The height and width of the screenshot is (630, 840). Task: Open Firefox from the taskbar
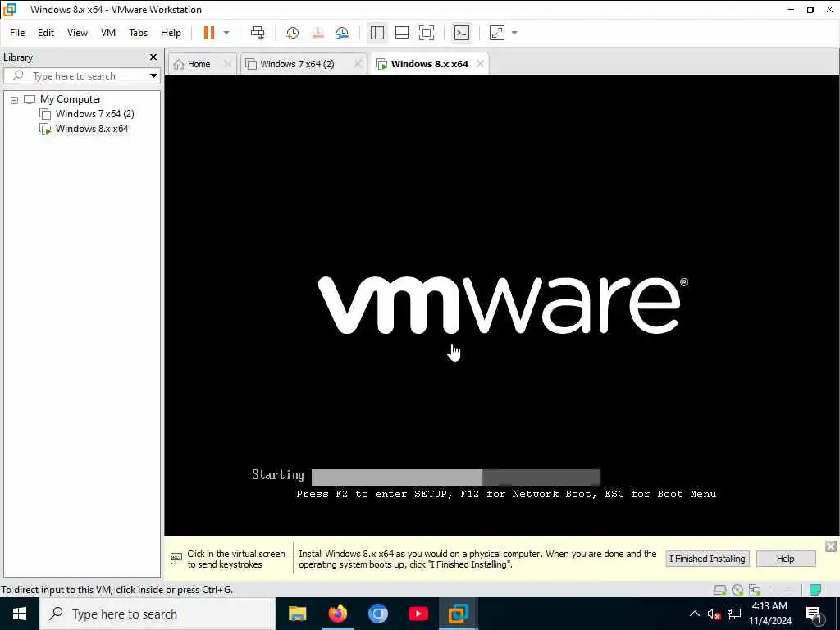click(337, 614)
